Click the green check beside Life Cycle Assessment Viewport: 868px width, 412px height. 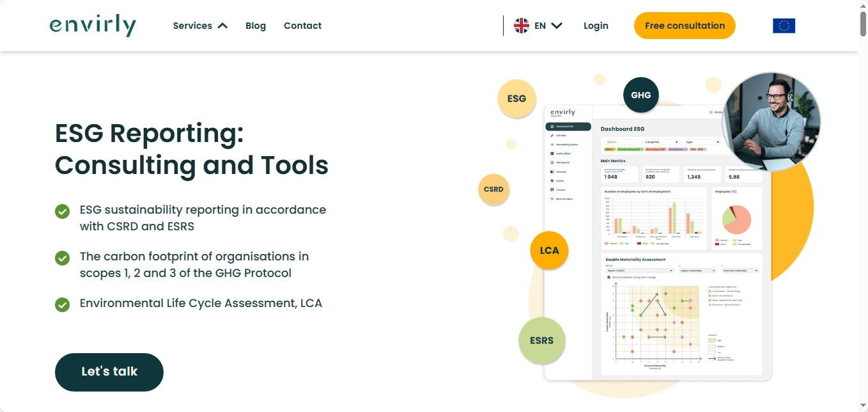click(x=62, y=305)
